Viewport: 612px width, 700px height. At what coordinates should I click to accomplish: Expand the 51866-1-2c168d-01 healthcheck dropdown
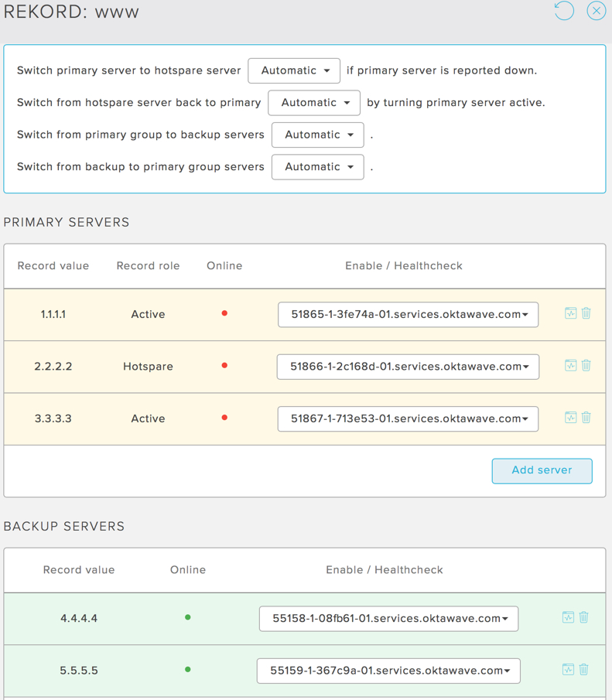408,367
